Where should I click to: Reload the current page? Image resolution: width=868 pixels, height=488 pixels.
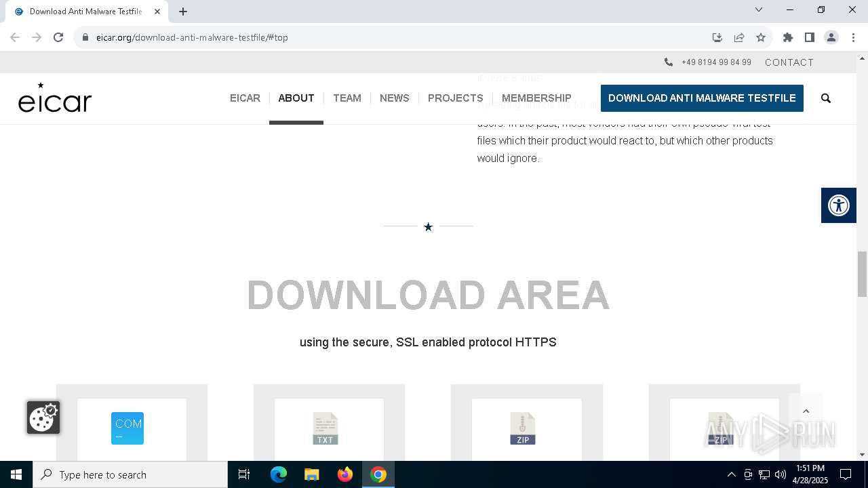(x=58, y=37)
